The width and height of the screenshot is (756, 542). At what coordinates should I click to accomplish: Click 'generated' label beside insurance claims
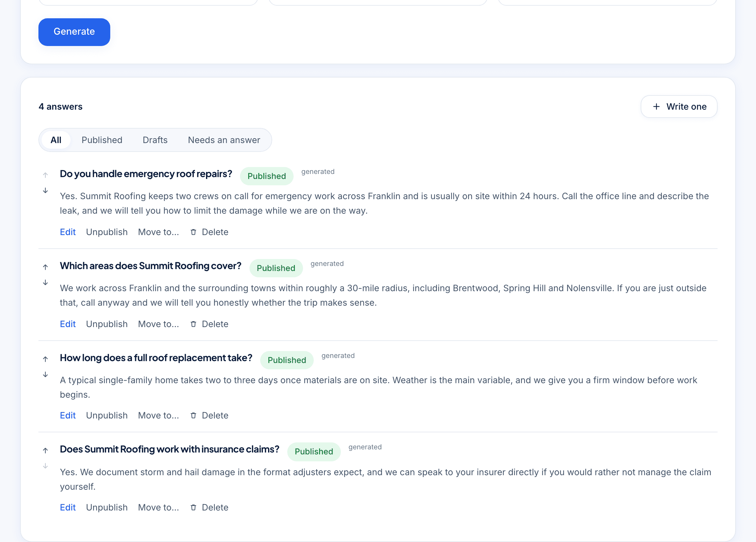pyautogui.click(x=365, y=447)
